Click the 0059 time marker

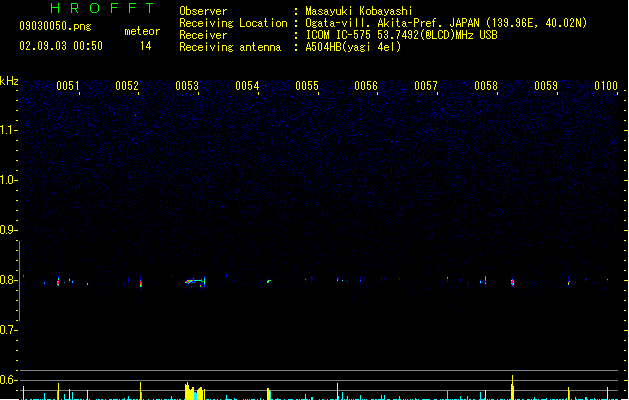coord(546,86)
